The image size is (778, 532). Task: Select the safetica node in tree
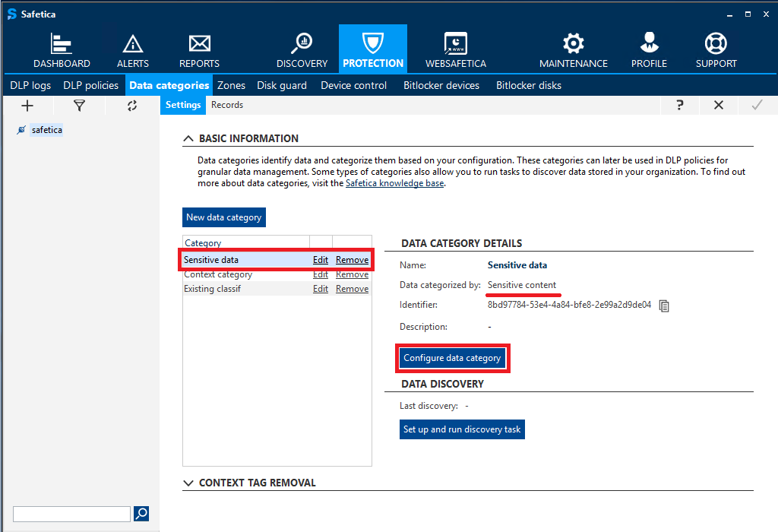tap(46, 130)
